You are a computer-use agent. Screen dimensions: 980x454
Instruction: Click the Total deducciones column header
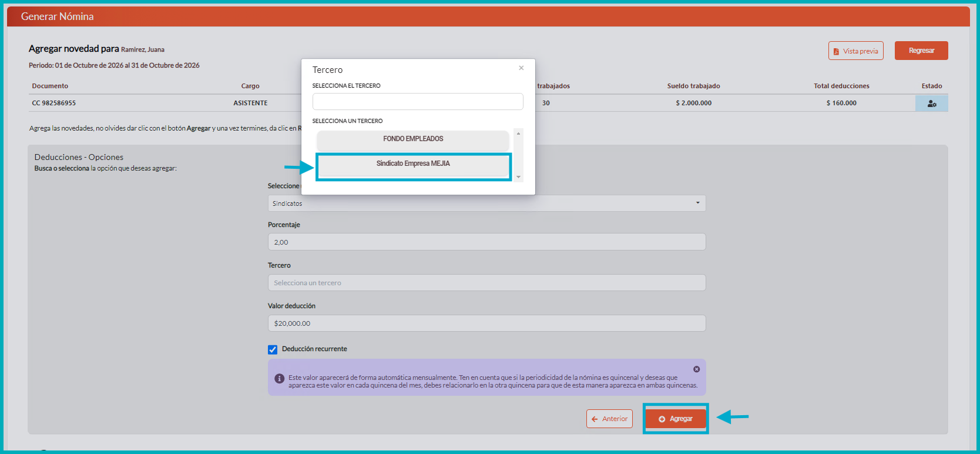click(841, 86)
